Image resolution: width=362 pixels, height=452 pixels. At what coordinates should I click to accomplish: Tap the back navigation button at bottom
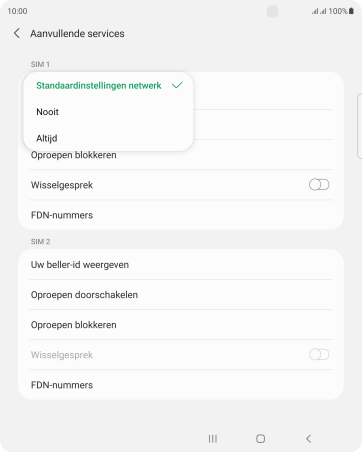pos(309,439)
